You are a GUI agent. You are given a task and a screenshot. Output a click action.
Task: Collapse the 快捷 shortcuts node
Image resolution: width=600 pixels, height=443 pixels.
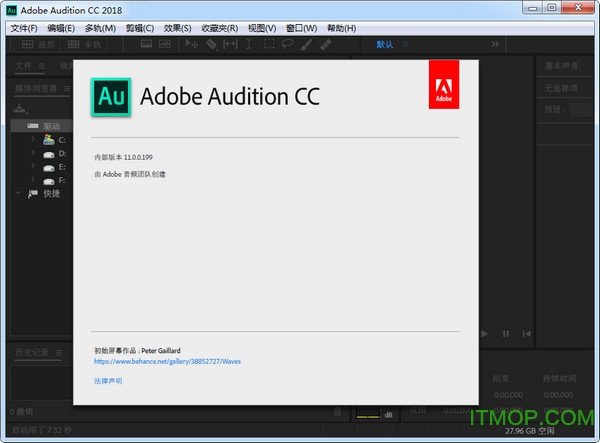tap(18, 193)
